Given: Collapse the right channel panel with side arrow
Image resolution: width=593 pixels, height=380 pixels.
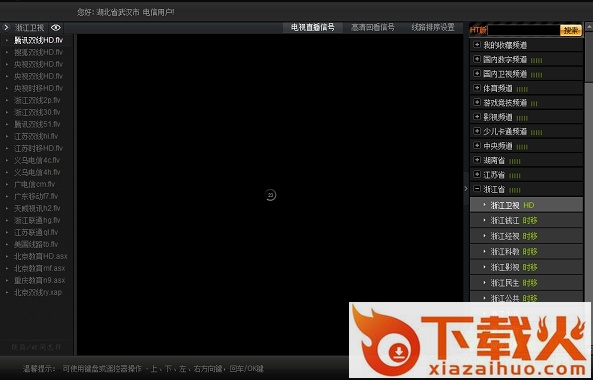Looking at the screenshot, I should 466,188.
